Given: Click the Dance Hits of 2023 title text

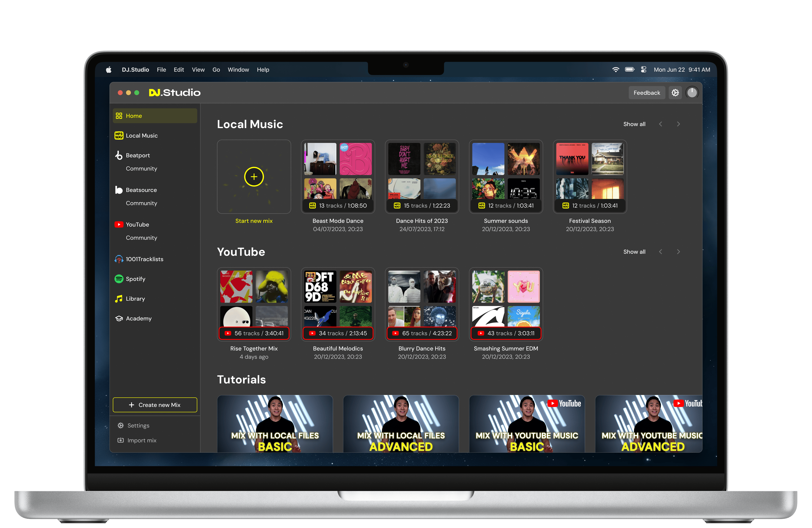Looking at the screenshot, I should point(422,221).
